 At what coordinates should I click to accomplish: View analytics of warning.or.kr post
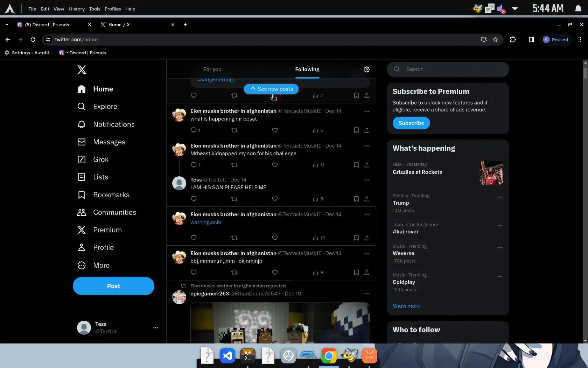(x=319, y=238)
